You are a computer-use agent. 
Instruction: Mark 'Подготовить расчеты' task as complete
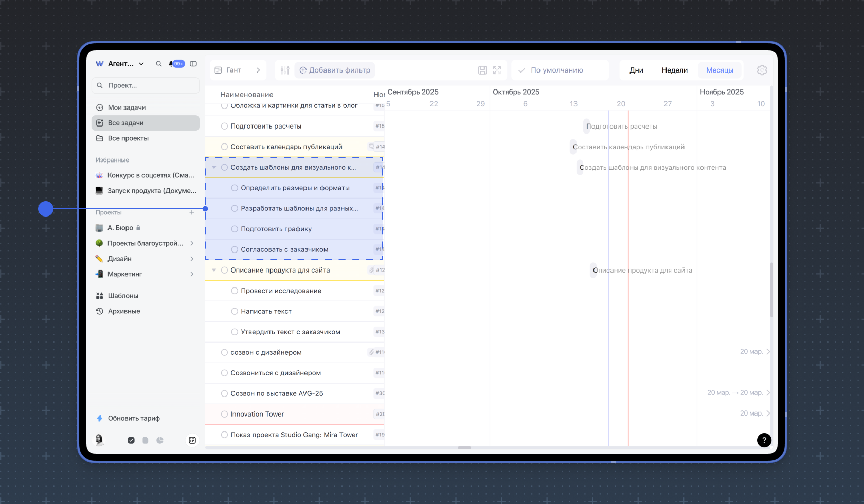tap(224, 126)
